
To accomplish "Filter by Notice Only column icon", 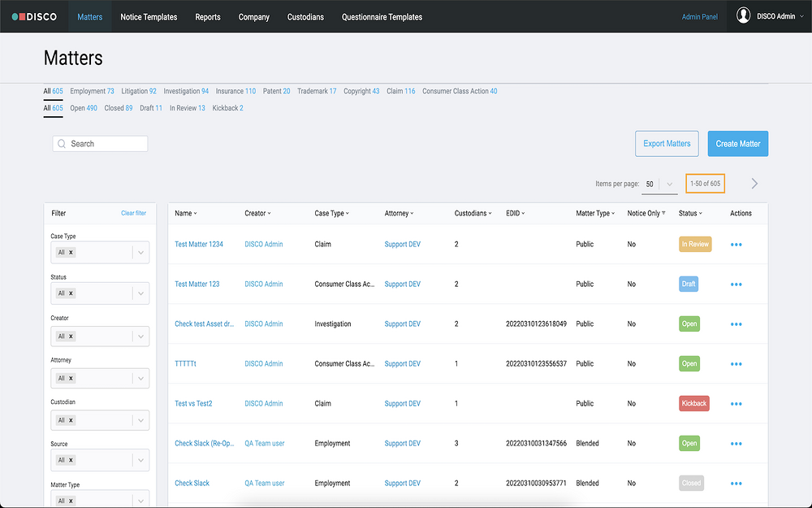I will (x=663, y=213).
